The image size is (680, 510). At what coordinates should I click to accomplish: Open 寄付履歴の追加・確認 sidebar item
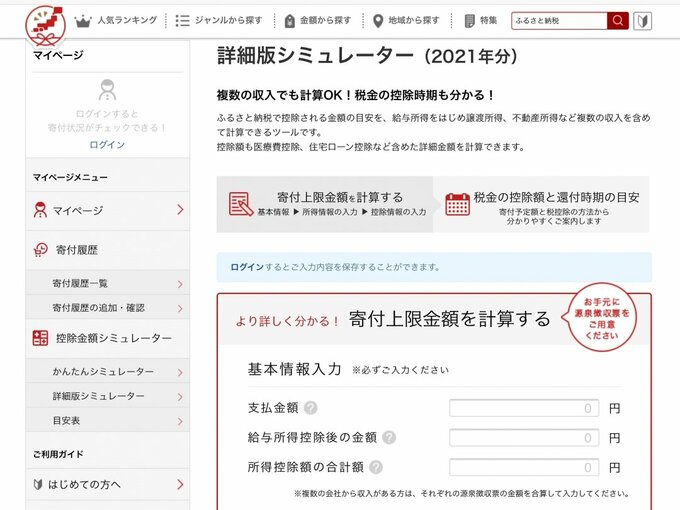click(107, 308)
